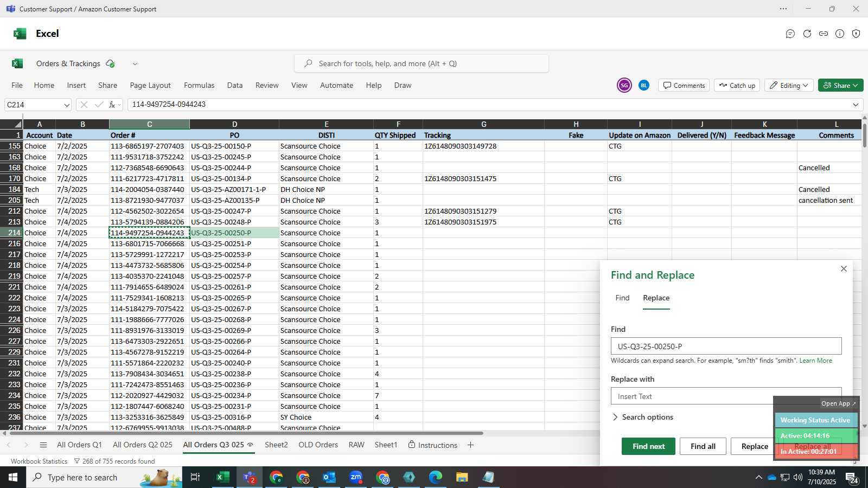868x488 pixels.
Task: Click the Excel app logo beside the title
Action: (x=20, y=34)
